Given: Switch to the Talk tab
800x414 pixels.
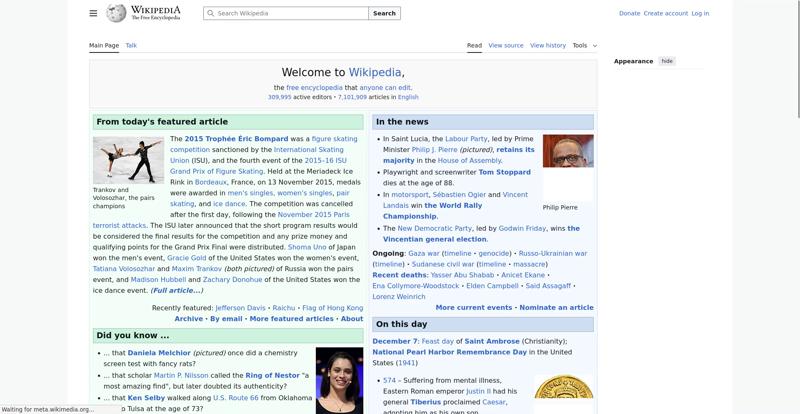Looking at the screenshot, I should pos(131,45).
